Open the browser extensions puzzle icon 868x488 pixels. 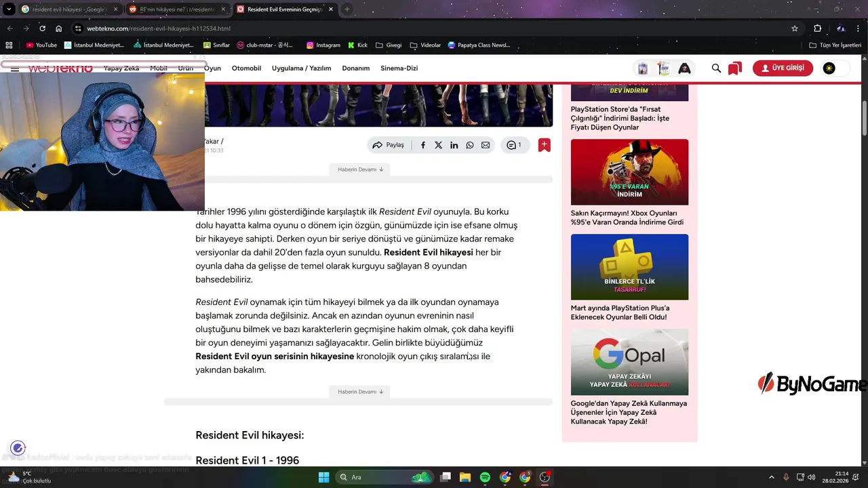pos(817,28)
